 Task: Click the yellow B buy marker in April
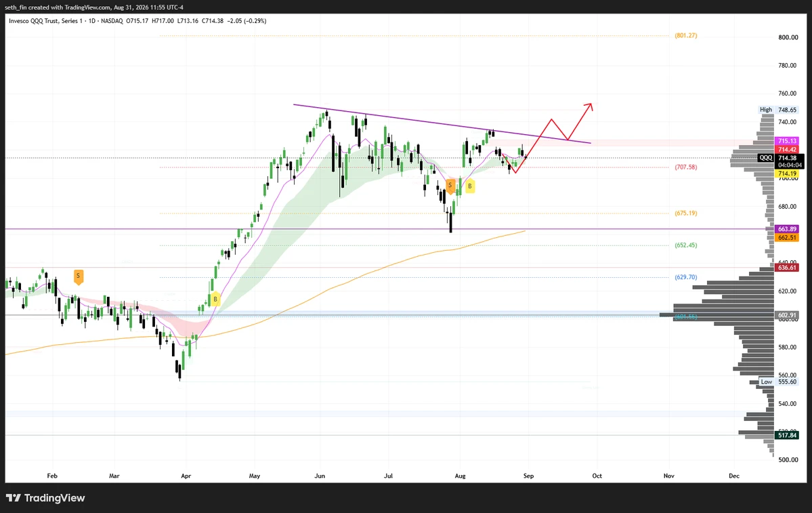tap(215, 299)
